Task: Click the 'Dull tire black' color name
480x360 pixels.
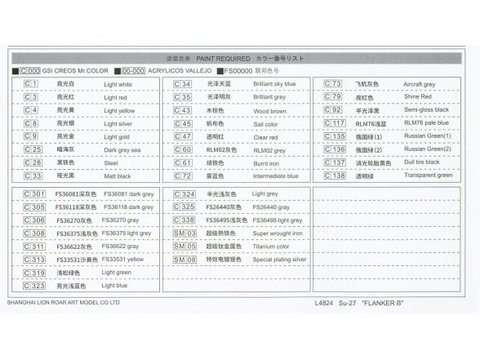Action: tap(422, 162)
